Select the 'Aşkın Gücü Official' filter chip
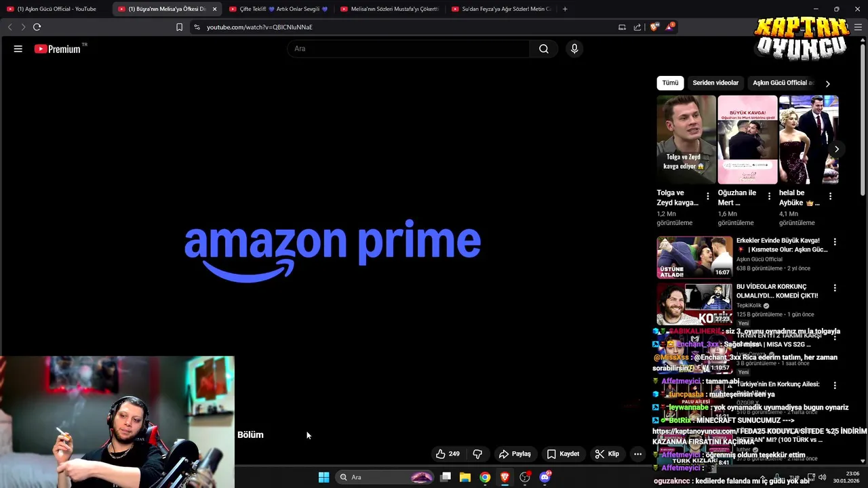868x488 pixels. (783, 83)
